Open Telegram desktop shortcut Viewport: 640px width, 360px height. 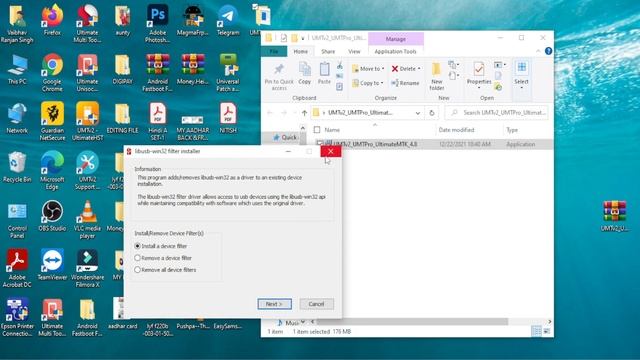pos(228,20)
